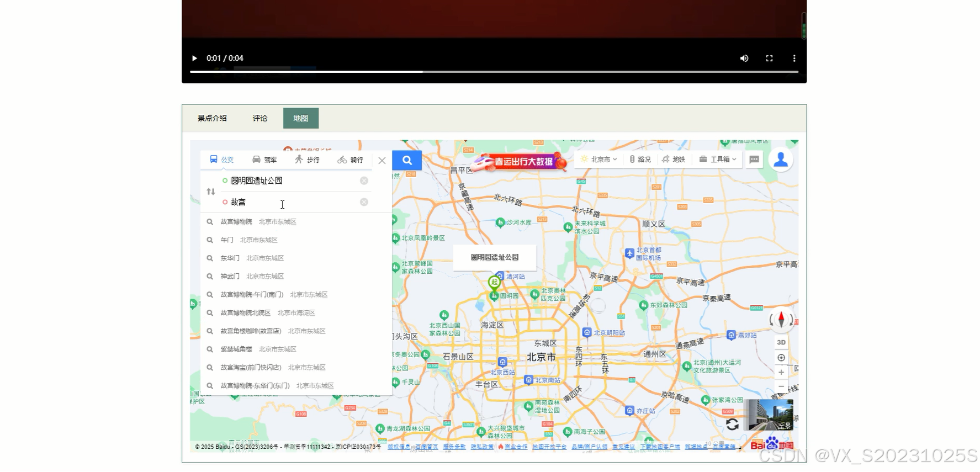Select suggestion 故宫博物院北院区
The image size is (980, 472).
tap(296, 312)
